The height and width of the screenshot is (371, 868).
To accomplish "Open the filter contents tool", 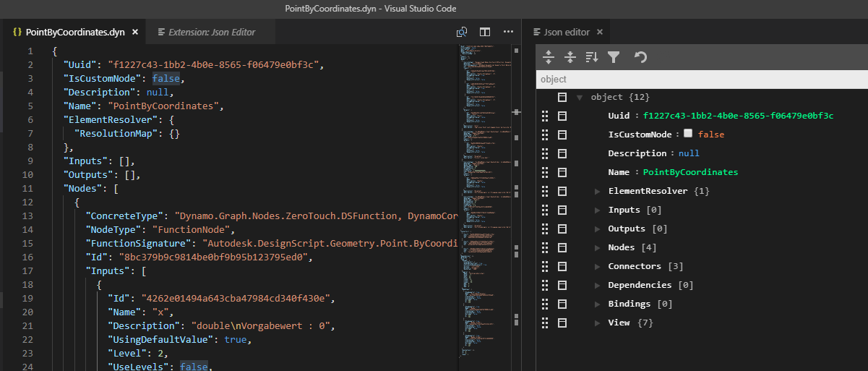I will point(614,57).
